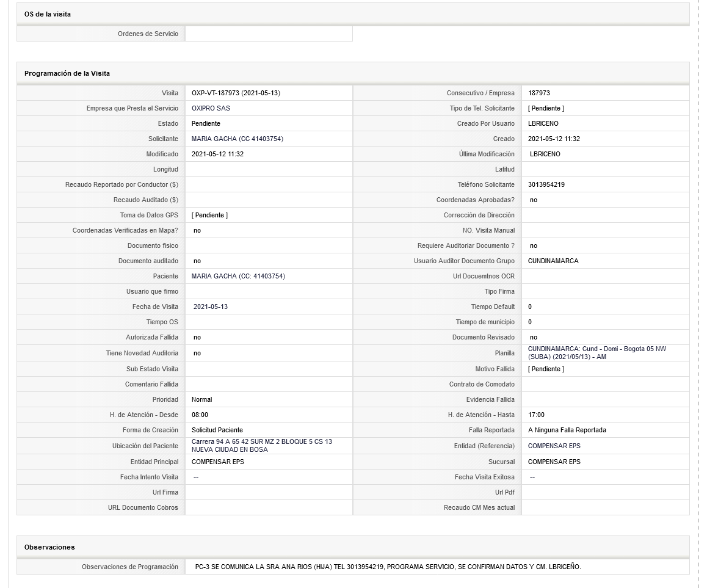Select H. de Atención Desde value 08:00

[200, 415]
